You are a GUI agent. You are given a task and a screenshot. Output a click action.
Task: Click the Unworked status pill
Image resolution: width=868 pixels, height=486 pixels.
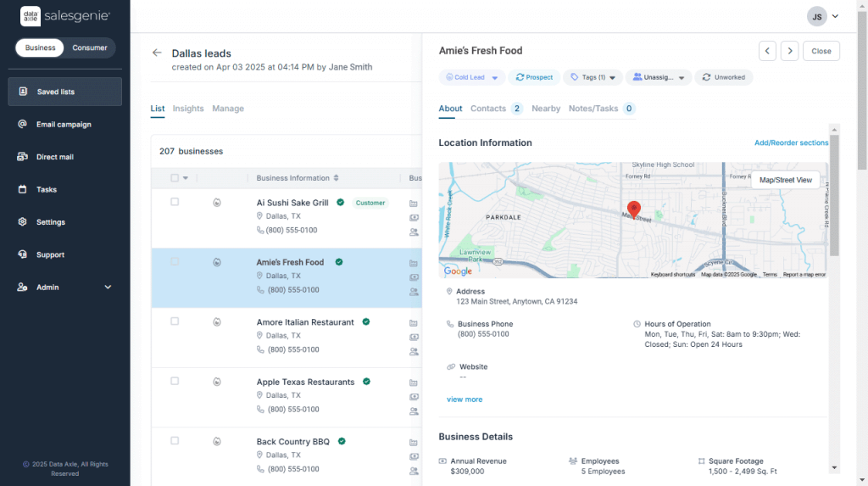(x=724, y=77)
